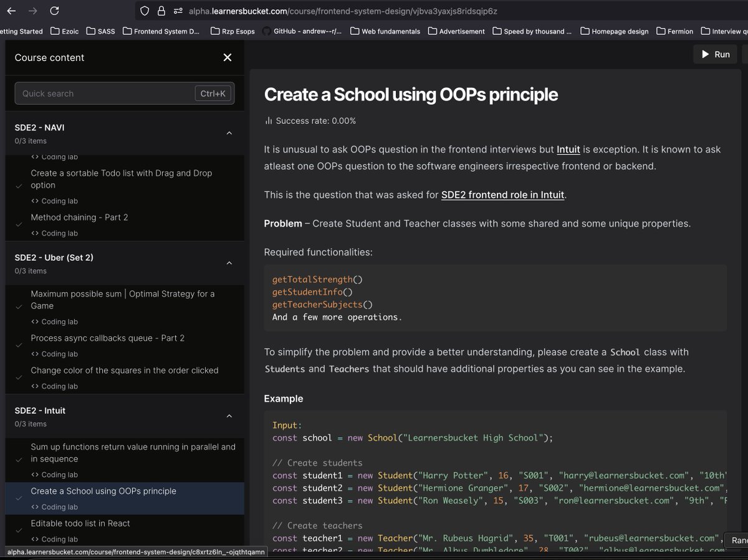The image size is (748, 560).
Task: Open SDE2 frontend role in Intuit link
Action: (x=503, y=195)
